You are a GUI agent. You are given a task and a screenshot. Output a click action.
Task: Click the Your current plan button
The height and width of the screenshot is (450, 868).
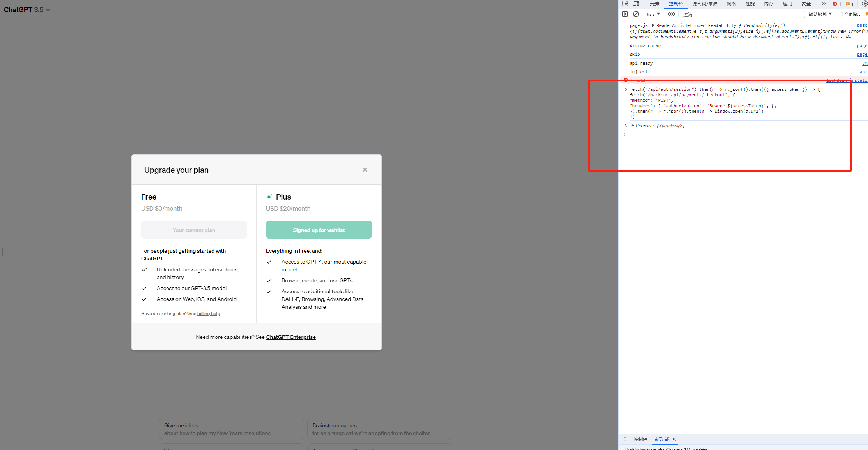point(194,230)
